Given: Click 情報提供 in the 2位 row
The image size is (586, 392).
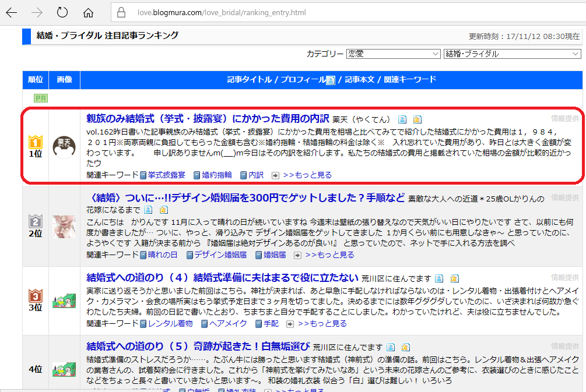Looking at the screenshot, I should coord(564,198).
